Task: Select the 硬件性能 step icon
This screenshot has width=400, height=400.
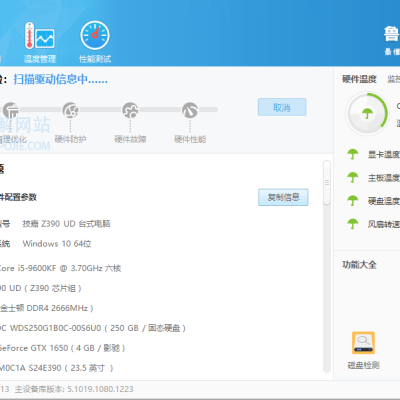Action: (190, 110)
